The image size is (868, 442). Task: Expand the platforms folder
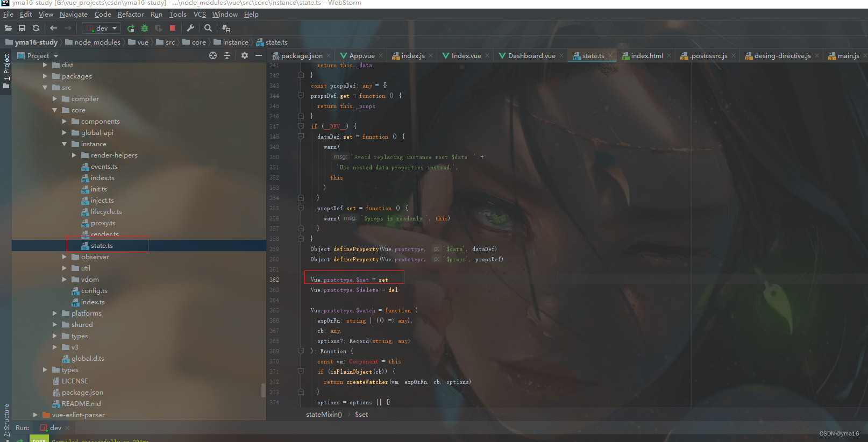(55, 313)
